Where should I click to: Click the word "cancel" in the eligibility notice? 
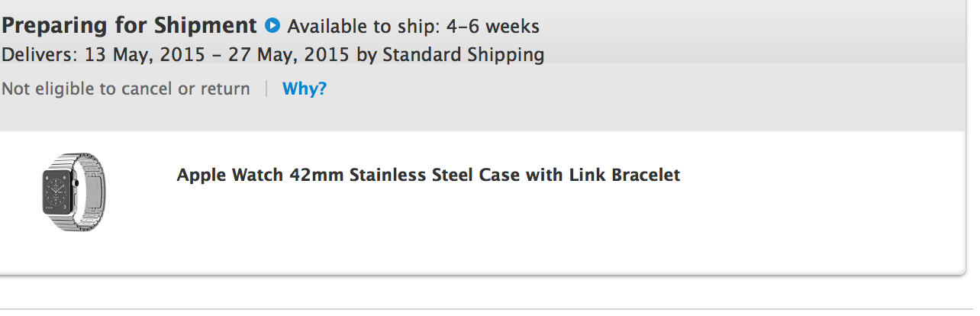coord(147,89)
